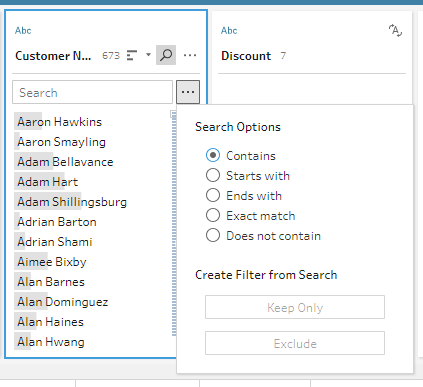Screen dimensions: 423x387
Task: Select the Does not contain option
Action: (213, 235)
